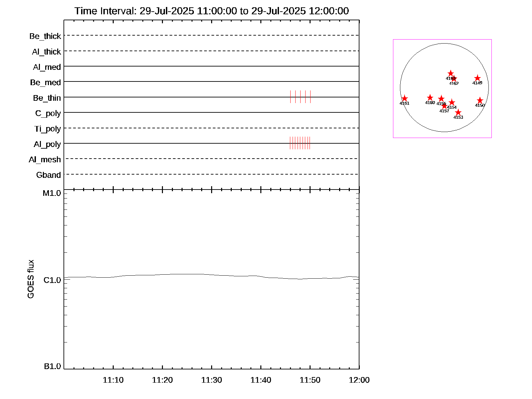The height and width of the screenshot is (399, 532).
Task: Click the Al_poly filter row label
Action: tap(47, 144)
